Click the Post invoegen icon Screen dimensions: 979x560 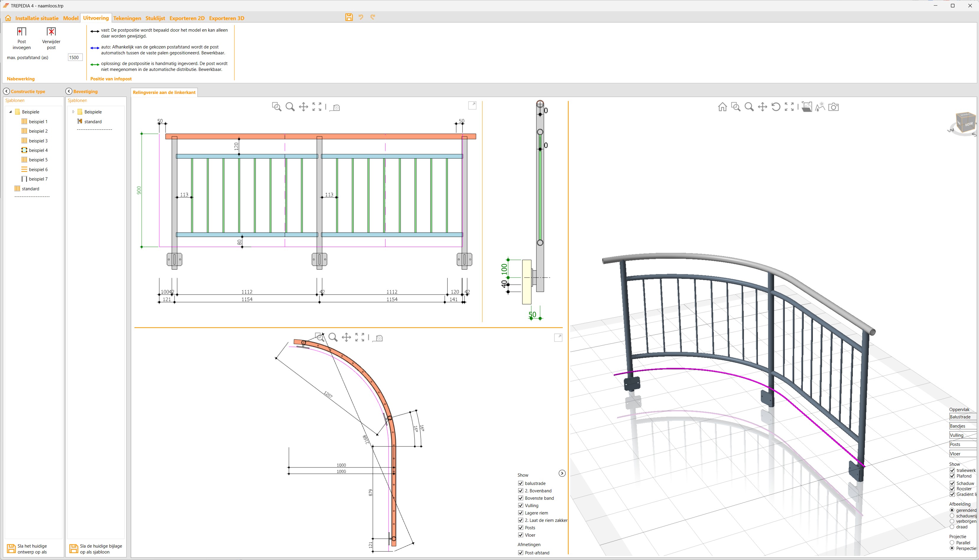pos(22,32)
